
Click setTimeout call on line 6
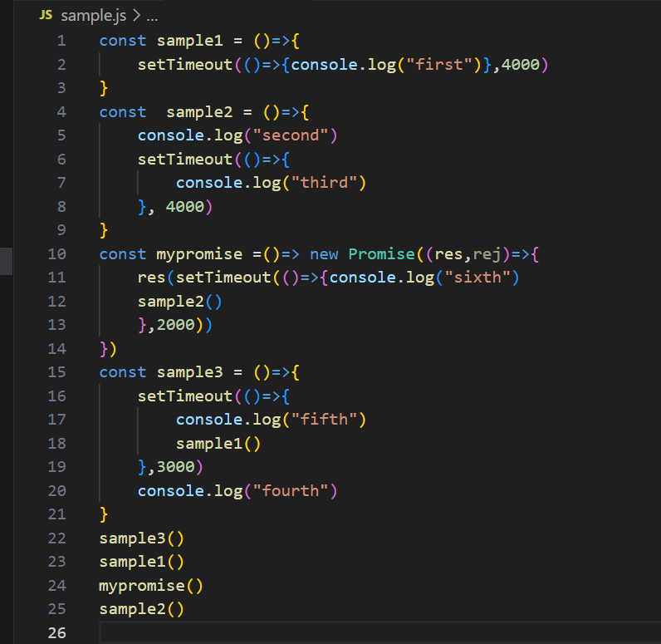tap(185, 160)
